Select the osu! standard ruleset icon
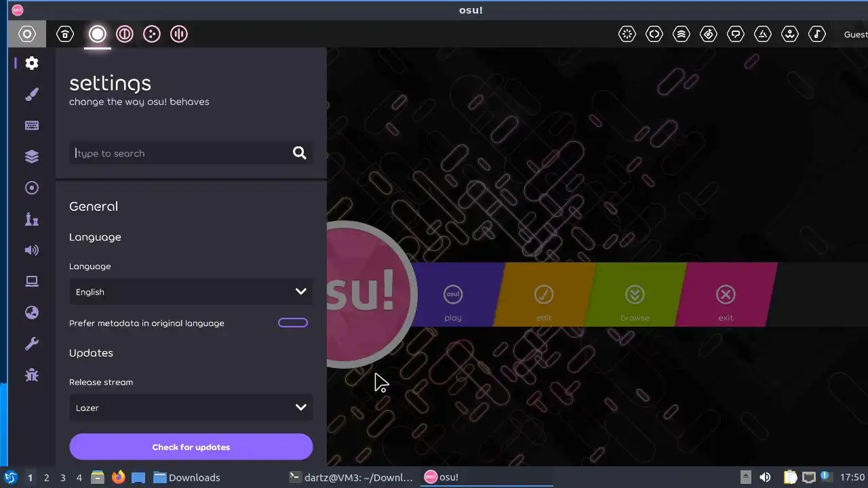Viewport: 868px width, 488px height. (98, 34)
